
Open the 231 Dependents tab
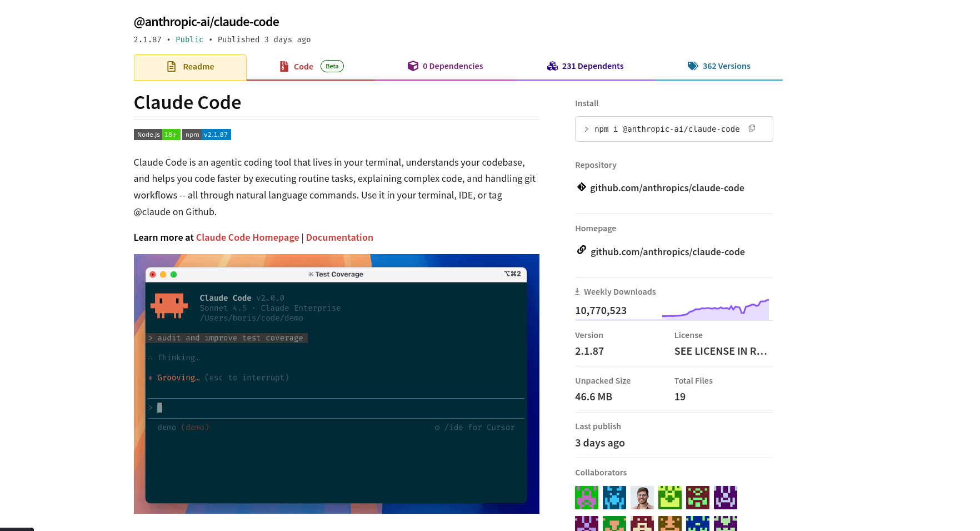click(x=593, y=66)
